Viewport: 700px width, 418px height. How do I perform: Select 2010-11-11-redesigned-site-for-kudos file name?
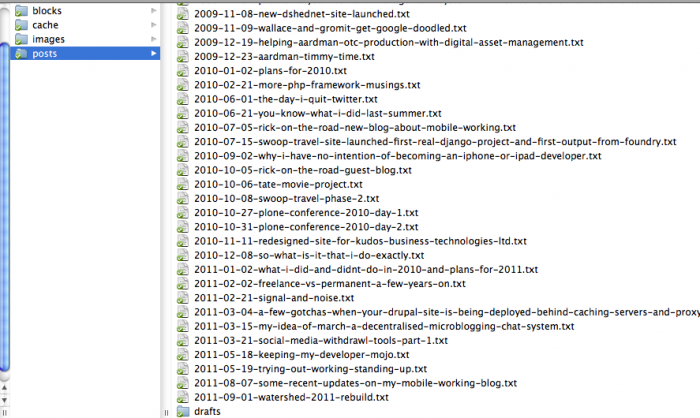(x=360, y=241)
